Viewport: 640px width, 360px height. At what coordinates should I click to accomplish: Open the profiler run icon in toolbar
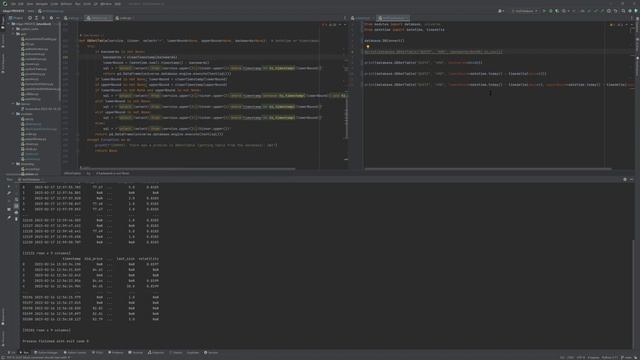564,11
